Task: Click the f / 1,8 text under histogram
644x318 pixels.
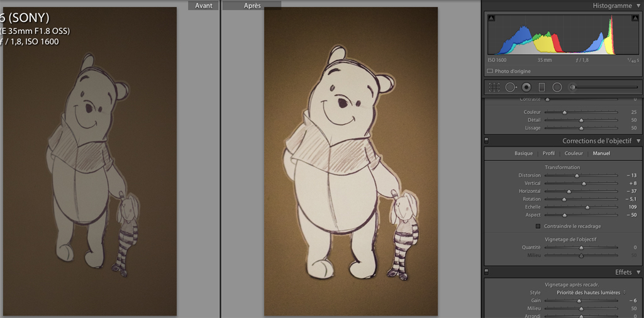Action: point(582,60)
